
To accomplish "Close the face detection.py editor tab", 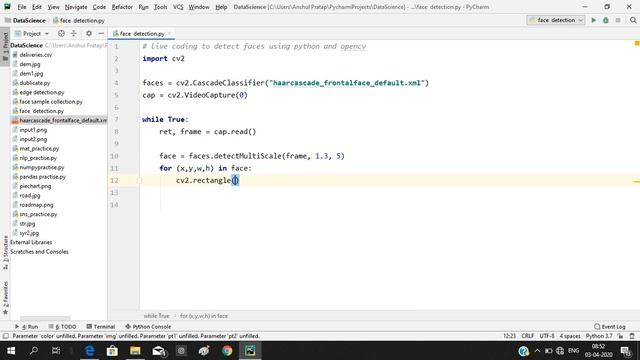I will click(169, 33).
